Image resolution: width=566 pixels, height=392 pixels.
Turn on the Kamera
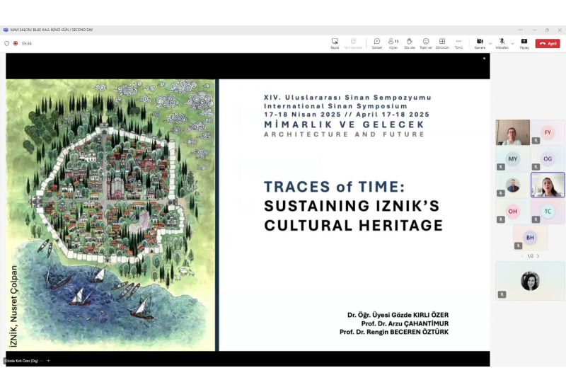click(x=480, y=43)
